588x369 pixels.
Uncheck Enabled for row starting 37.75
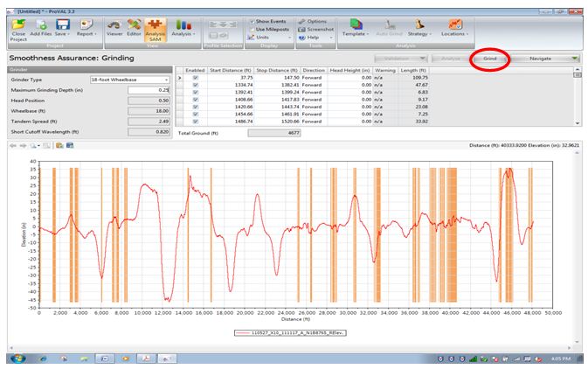click(x=196, y=78)
